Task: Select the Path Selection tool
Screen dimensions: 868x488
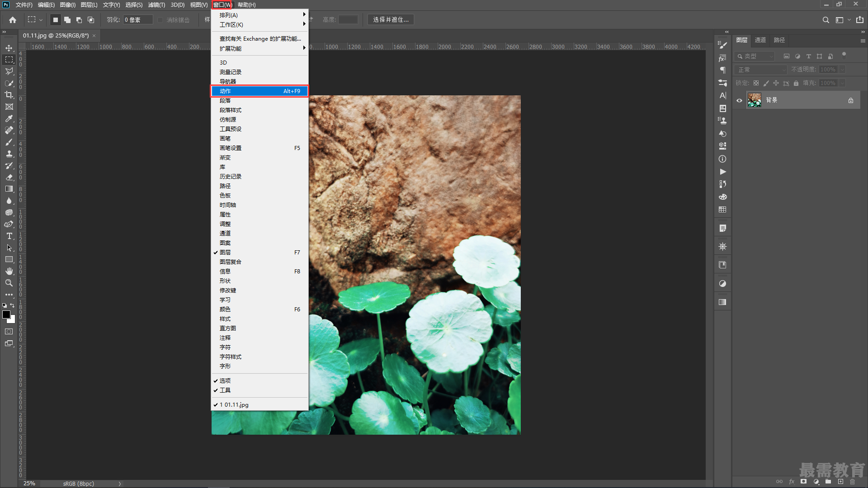Action: [9, 248]
